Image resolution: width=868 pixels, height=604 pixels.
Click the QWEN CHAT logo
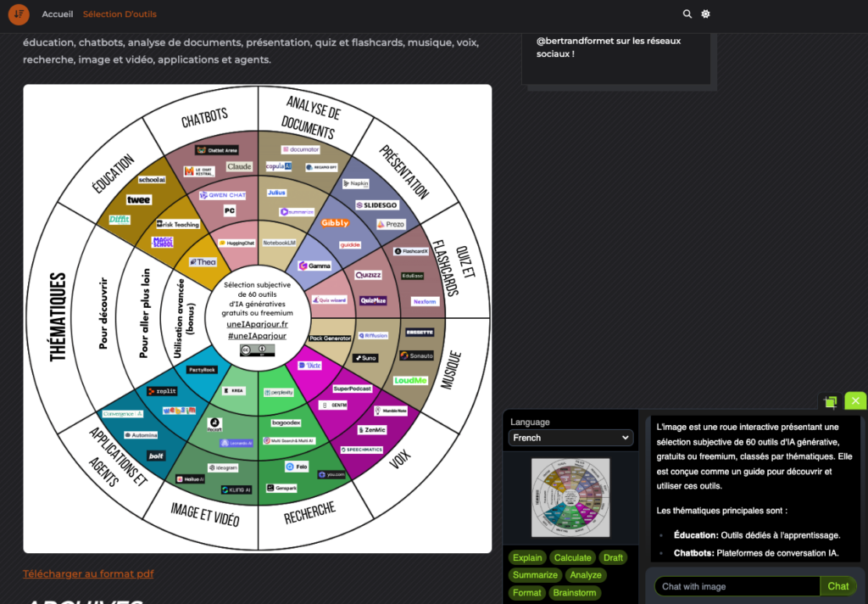[x=223, y=195]
